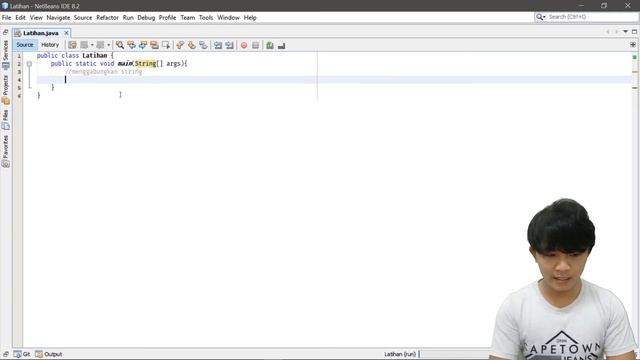Click the Latihan (run) status text
Viewport: 640px width, 360px height.
tap(400, 354)
